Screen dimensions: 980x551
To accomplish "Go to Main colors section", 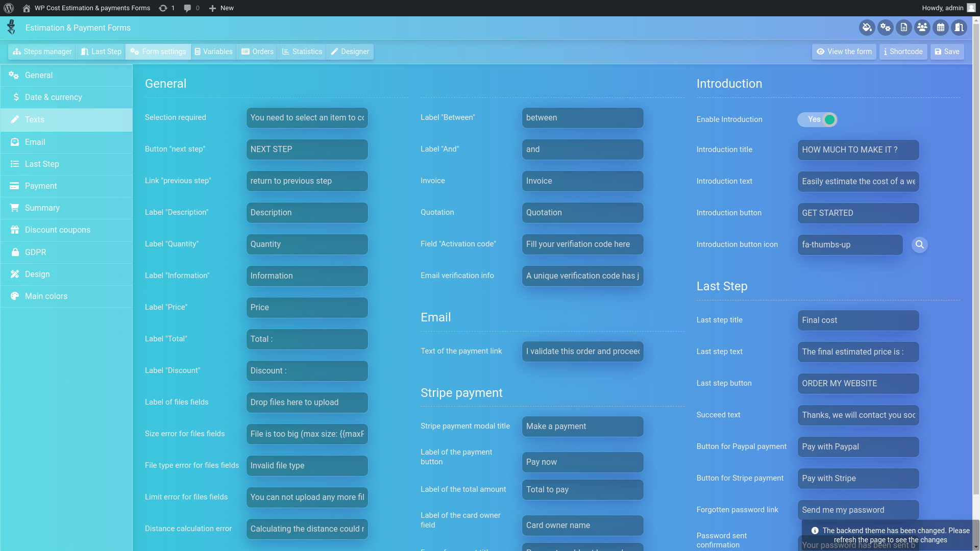I will 46,296.
